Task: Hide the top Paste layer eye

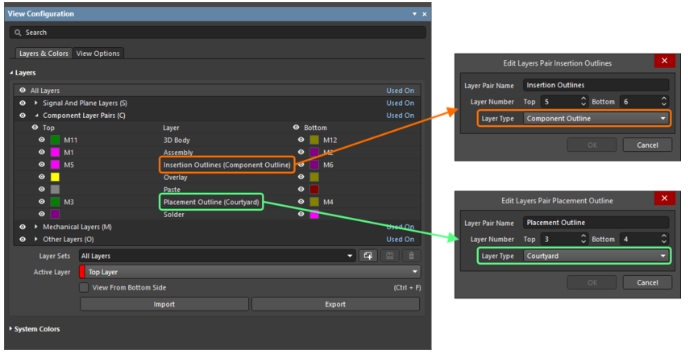Action: [x=42, y=189]
